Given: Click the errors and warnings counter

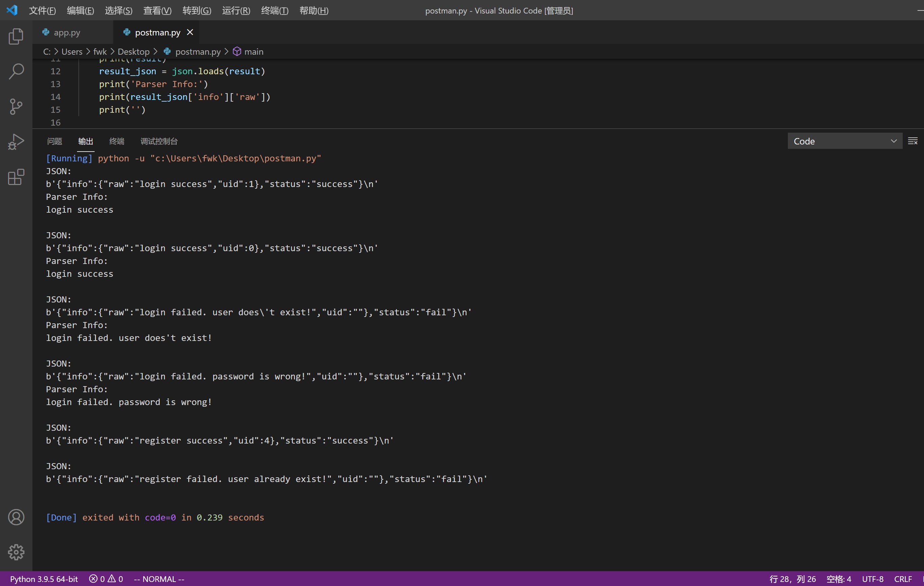Looking at the screenshot, I should 106,579.
